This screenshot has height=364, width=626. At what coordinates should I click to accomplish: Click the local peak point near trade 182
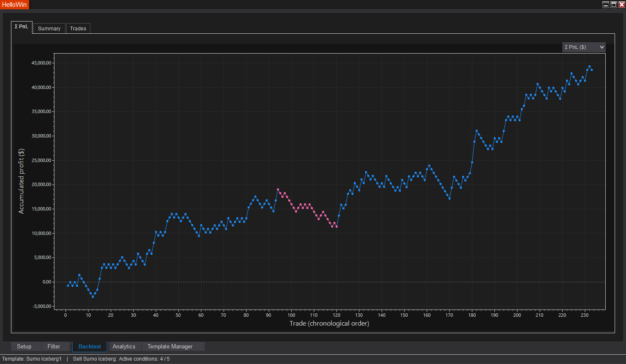click(477, 131)
